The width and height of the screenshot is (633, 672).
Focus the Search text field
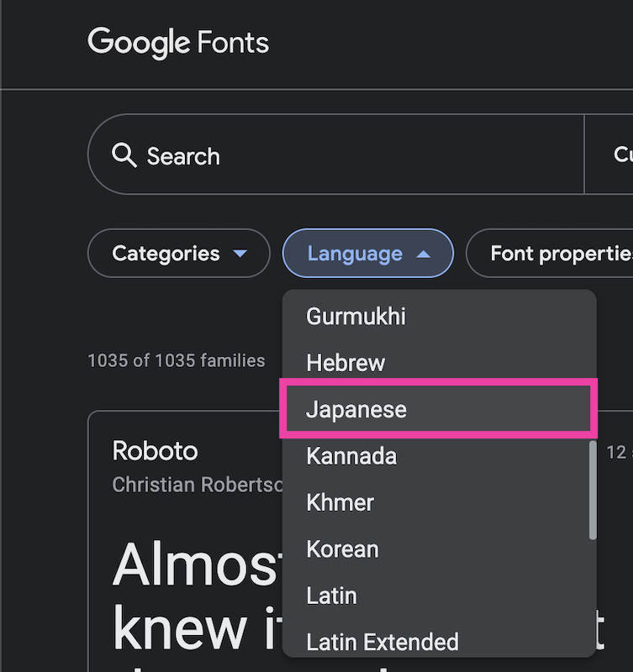pyautogui.click(x=335, y=155)
